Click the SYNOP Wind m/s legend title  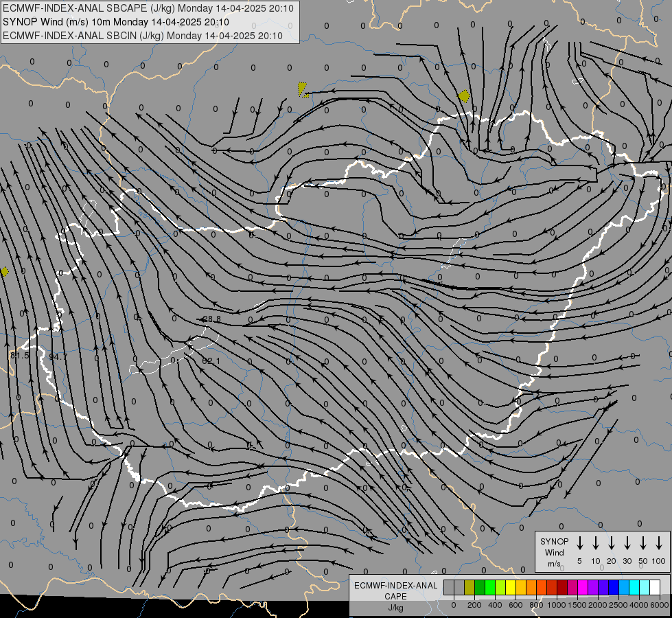click(554, 552)
